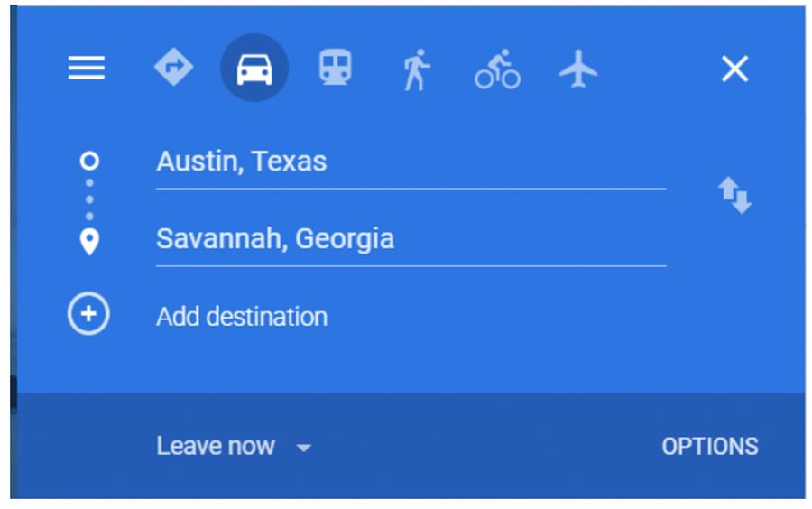
Task: Click the plus circle add icon
Action: pos(88,316)
